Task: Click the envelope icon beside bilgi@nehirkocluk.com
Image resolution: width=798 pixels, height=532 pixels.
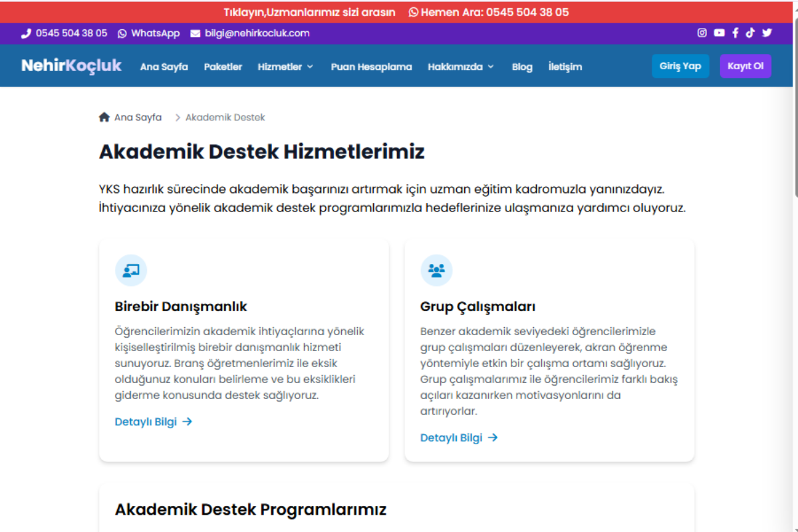Action: pyautogui.click(x=195, y=33)
